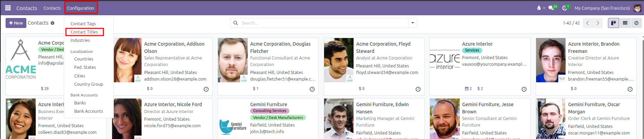Open Gemini Furniture, Edwin Hansen card title
The image size is (644, 139).
point(382,108)
